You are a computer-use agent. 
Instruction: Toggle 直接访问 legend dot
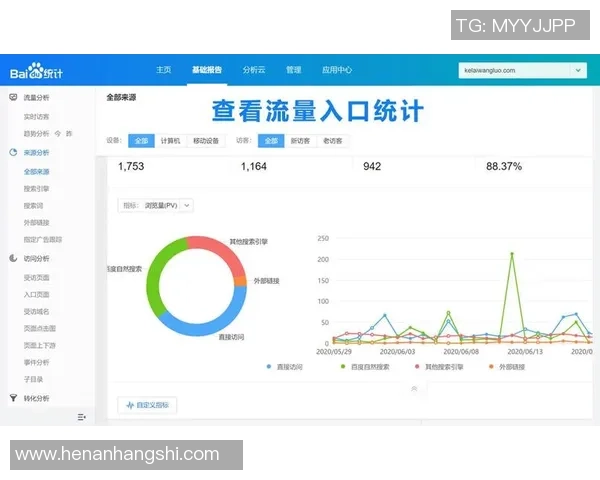coord(269,367)
